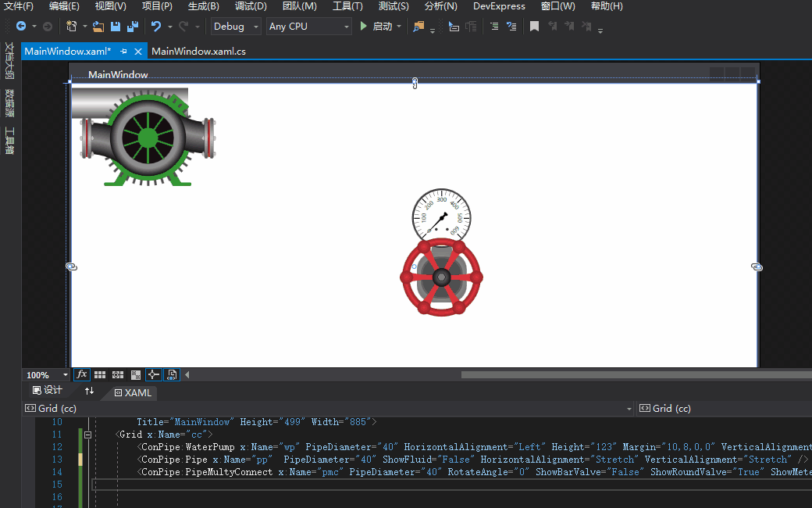
Task: Expand the Undo history dropdown arrow
Action: click(170, 27)
